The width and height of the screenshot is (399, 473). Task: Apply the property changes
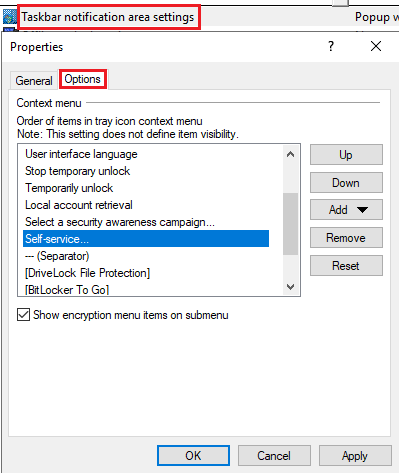click(355, 456)
